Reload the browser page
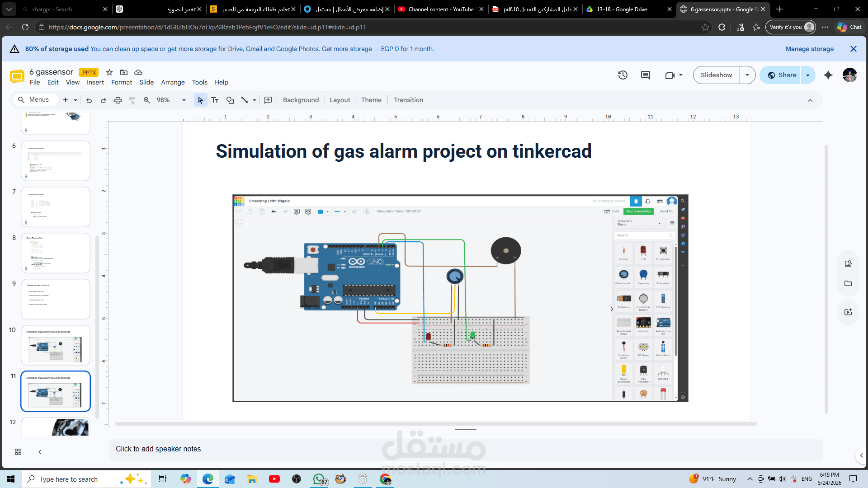The image size is (868, 488). (x=25, y=27)
